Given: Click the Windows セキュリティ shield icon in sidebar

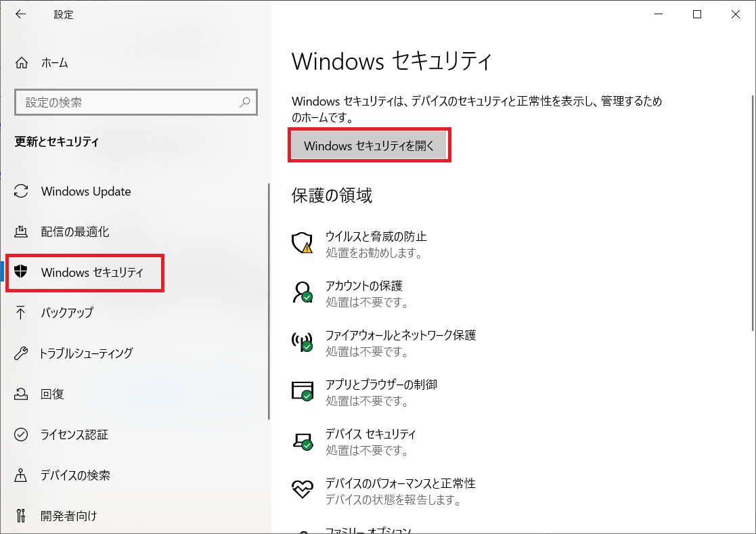Looking at the screenshot, I should pyautogui.click(x=21, y=272).
